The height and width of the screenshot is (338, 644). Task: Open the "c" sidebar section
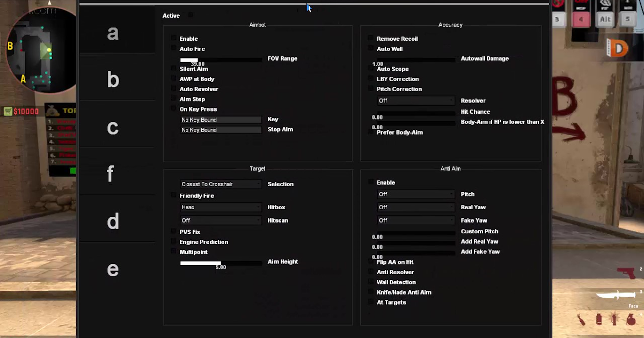coord(113,127)
